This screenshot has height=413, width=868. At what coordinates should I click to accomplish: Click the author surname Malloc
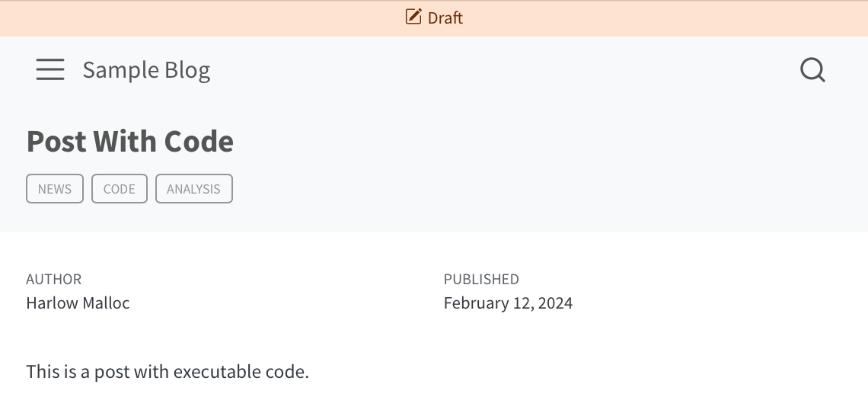pos(106,303)
